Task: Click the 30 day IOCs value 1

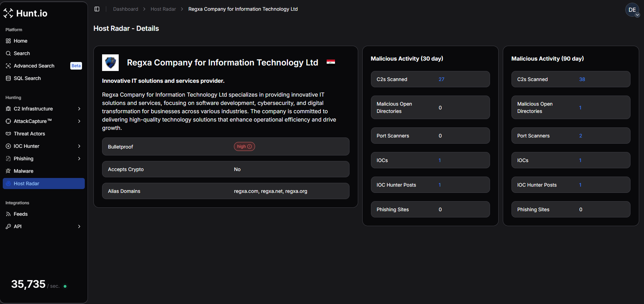Action: pyautogui.click(x=440, y=160)
